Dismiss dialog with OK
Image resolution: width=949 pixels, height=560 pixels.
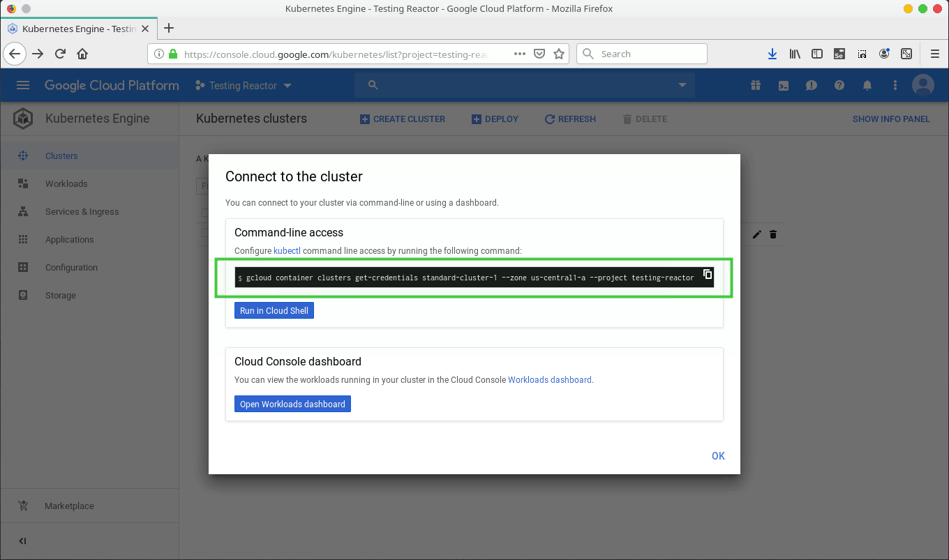tap(718, 455)
